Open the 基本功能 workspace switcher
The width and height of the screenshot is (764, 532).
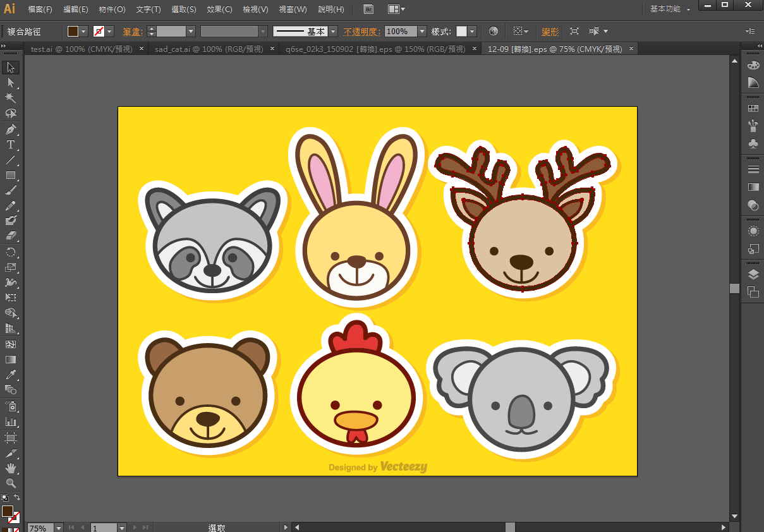click(x=670, y=9)
